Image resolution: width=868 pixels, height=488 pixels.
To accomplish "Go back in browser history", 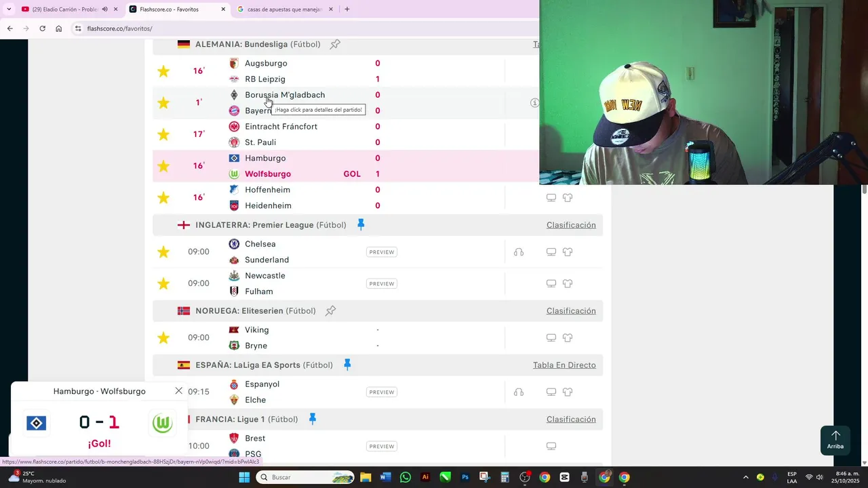I will pos(9,28).
